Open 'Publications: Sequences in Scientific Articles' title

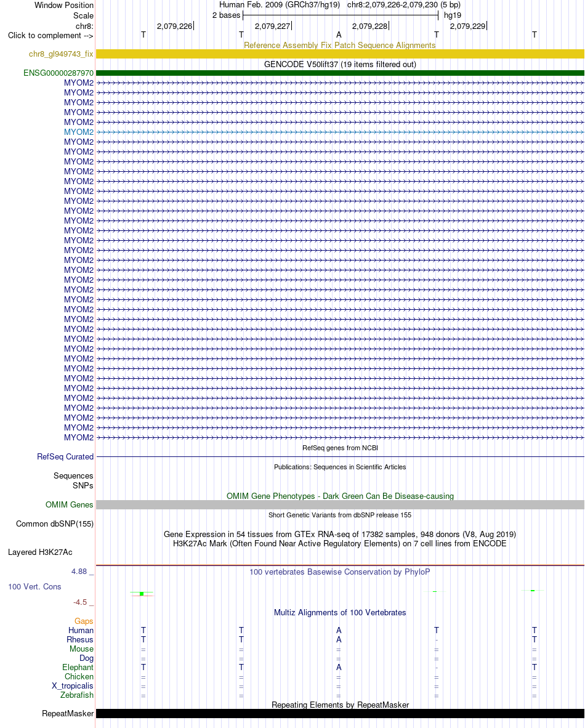tap(340, 467)
